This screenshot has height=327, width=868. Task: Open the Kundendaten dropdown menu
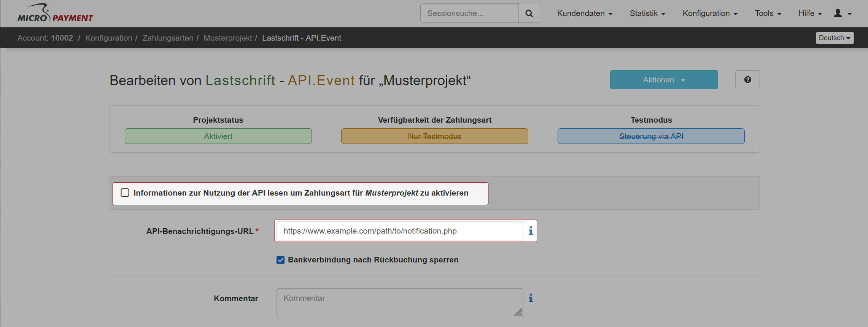click(585, 13)
